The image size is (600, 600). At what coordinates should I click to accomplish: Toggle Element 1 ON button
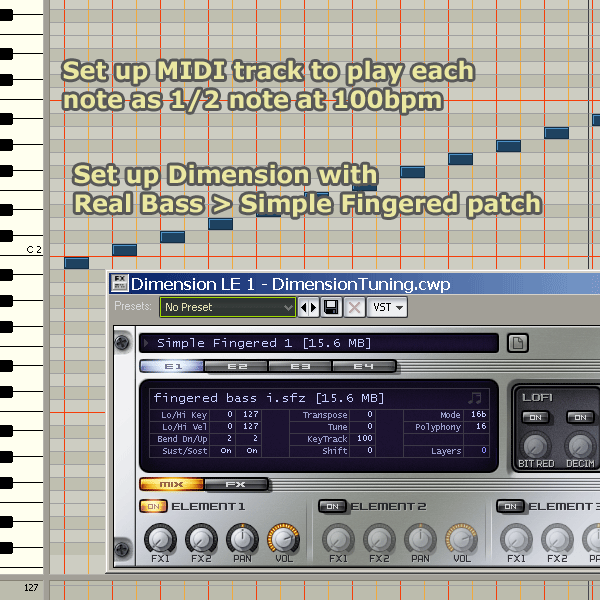click(154, 507)
